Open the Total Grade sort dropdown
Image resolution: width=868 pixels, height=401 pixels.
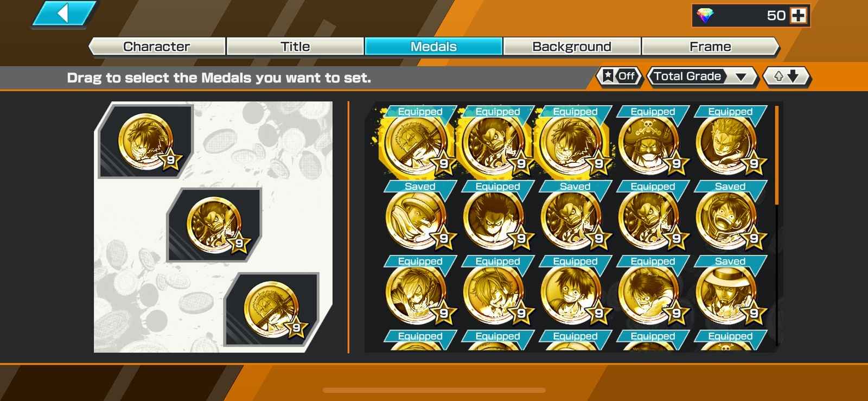pyautogui.click(x=703, y=77)
